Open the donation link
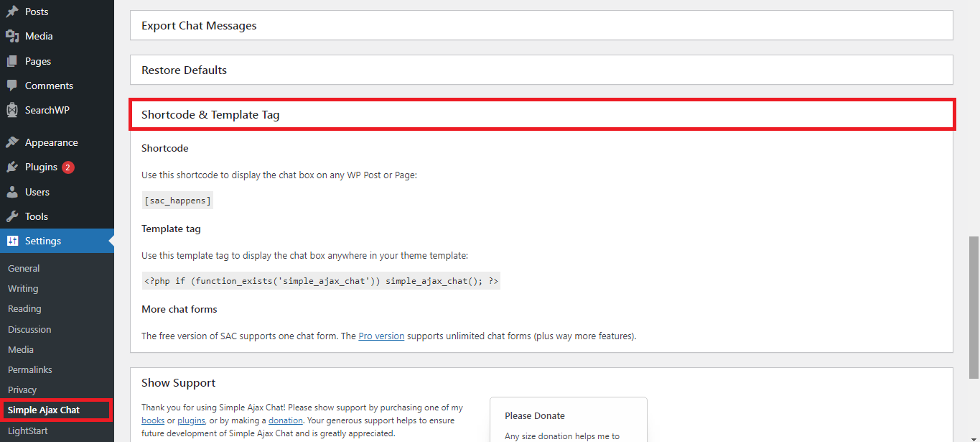 pos(285,420)
